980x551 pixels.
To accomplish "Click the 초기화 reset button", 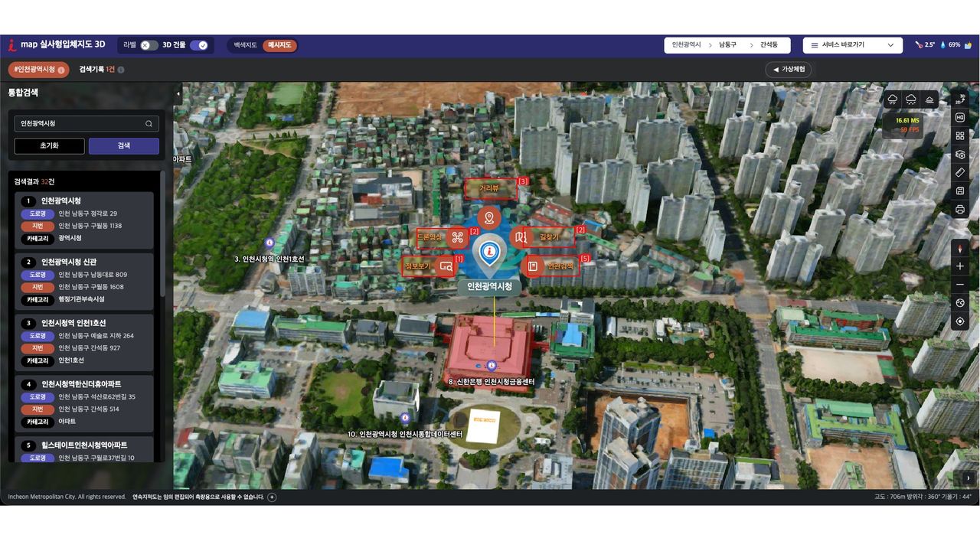I will click(x=49, y=146).
